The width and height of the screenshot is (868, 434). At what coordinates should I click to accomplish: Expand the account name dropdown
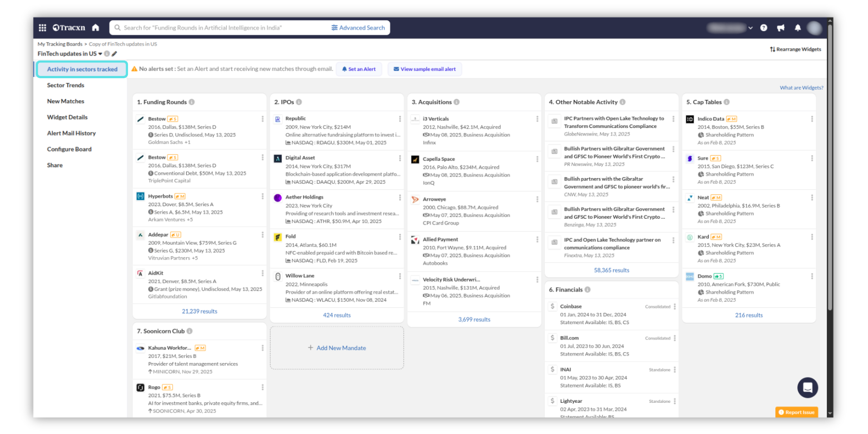click(750, 28)
